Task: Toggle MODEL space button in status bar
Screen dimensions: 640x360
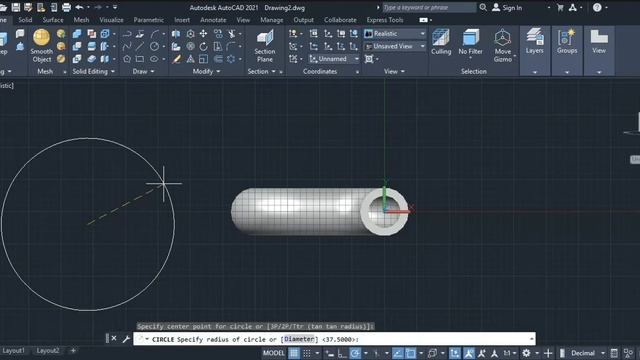Action: pos(273,353)
